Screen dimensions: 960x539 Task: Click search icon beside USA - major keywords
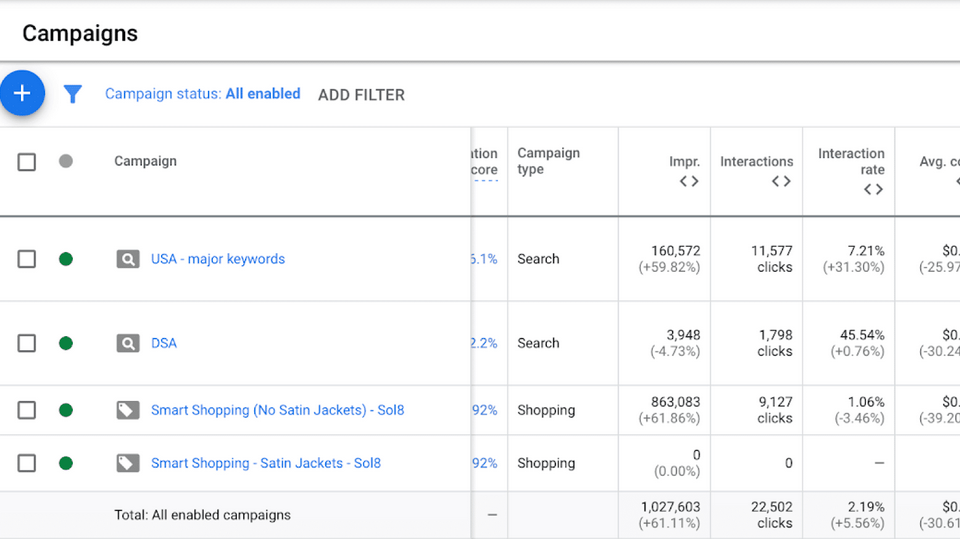[128, 259]
